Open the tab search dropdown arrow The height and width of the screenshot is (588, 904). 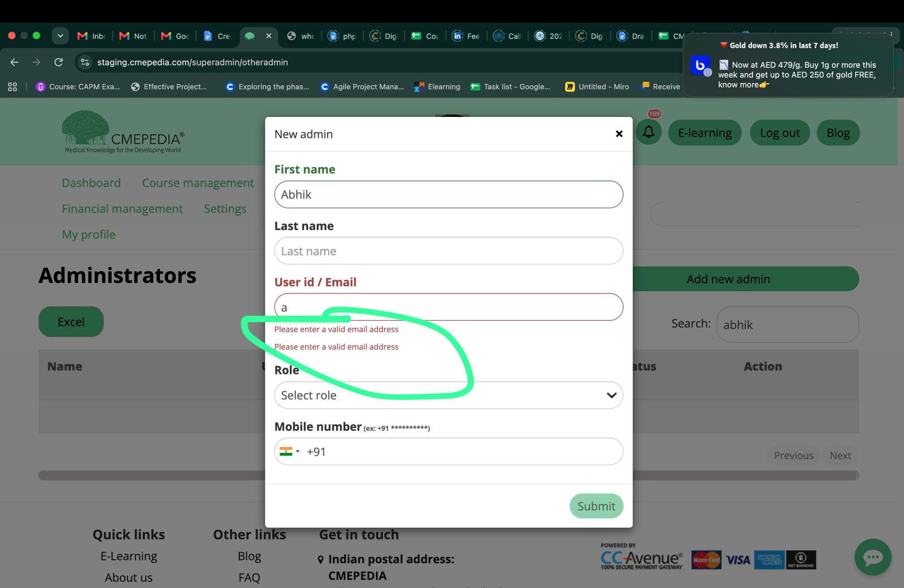point(60,36)
